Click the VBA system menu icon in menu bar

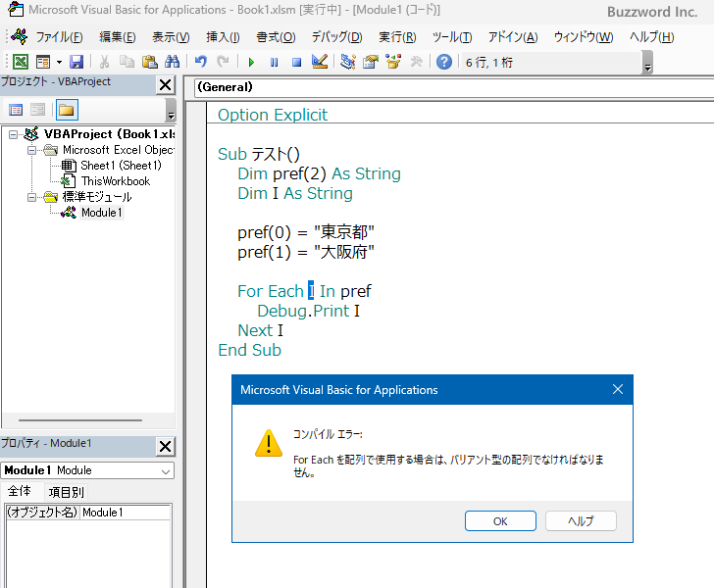point(20,36)
